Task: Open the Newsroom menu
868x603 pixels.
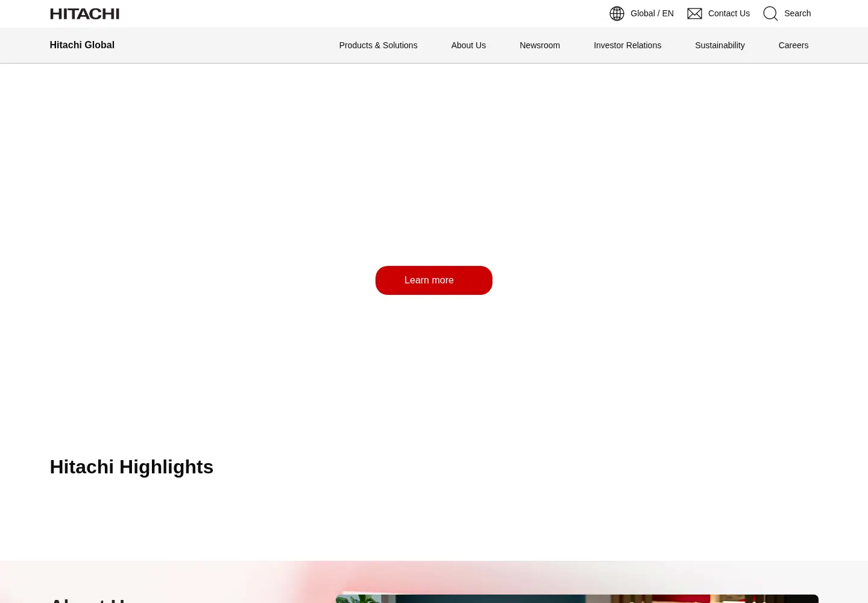Action: [539, 45]
